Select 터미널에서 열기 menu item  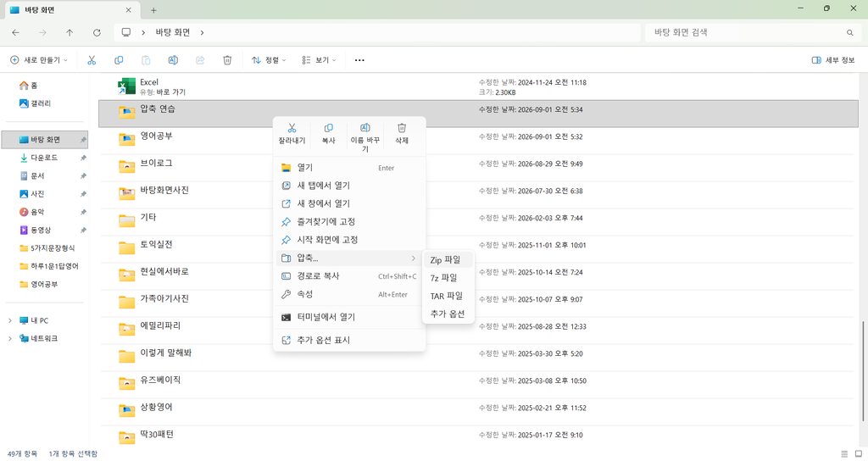(349, 317)
